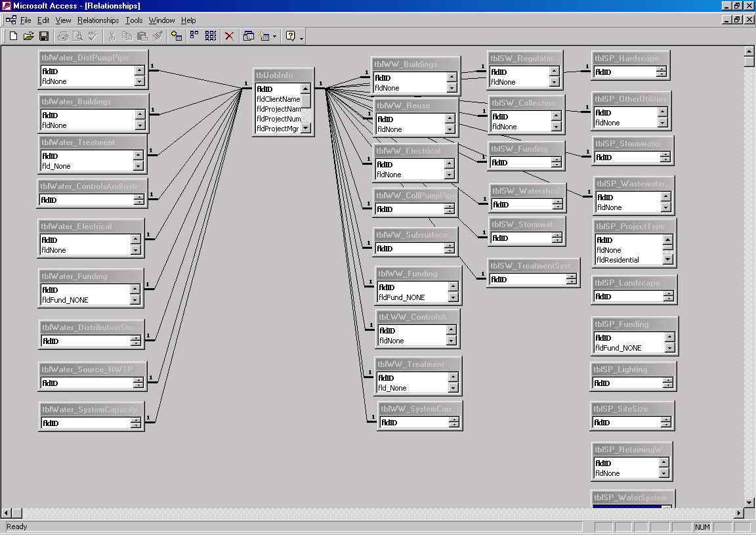Screen dimensions: 756x535
Task: Select fldProjectMgr field in tblJobInfo
Action: [x=278, y=128]
